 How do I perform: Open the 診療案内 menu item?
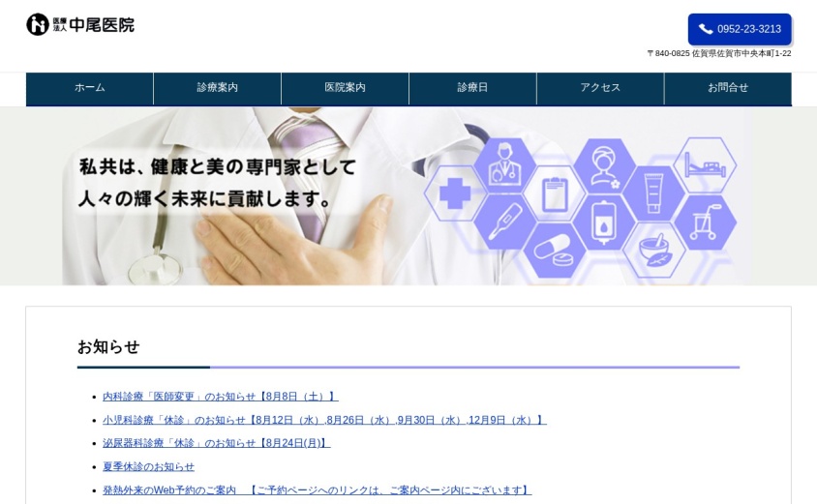click(x=217, y=88)
